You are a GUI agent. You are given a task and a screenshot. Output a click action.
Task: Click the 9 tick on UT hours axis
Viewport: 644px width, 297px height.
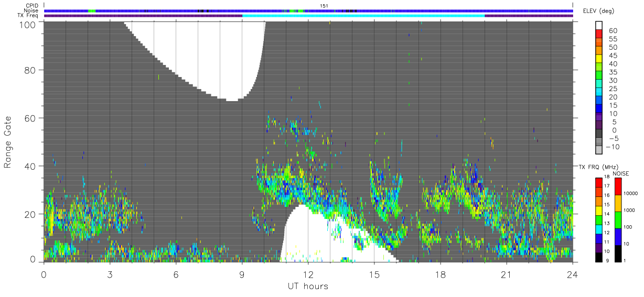pos(242,275)
